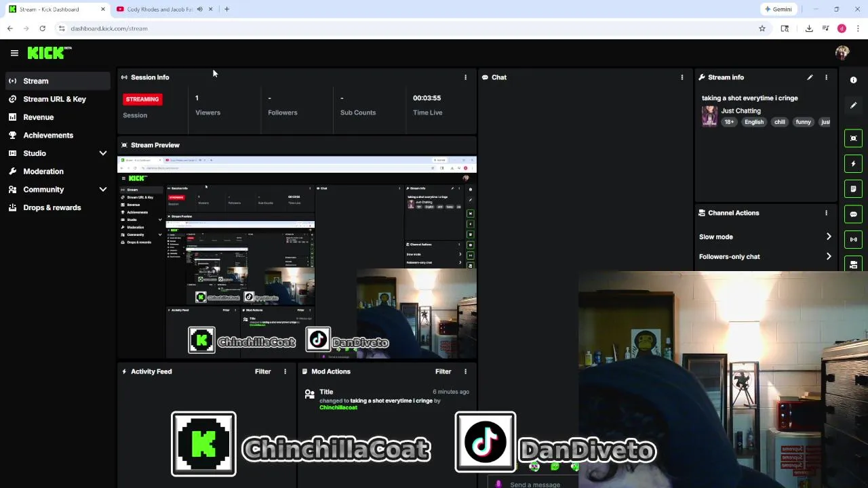
Task: Open Chrome media controls icon
Action: (825, 28)
